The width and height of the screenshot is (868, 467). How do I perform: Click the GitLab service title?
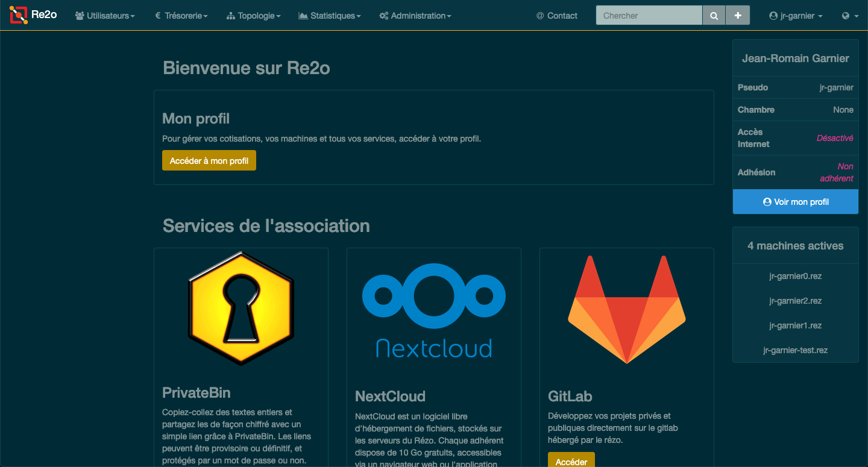pyautogui.click(x=570, y=396)
